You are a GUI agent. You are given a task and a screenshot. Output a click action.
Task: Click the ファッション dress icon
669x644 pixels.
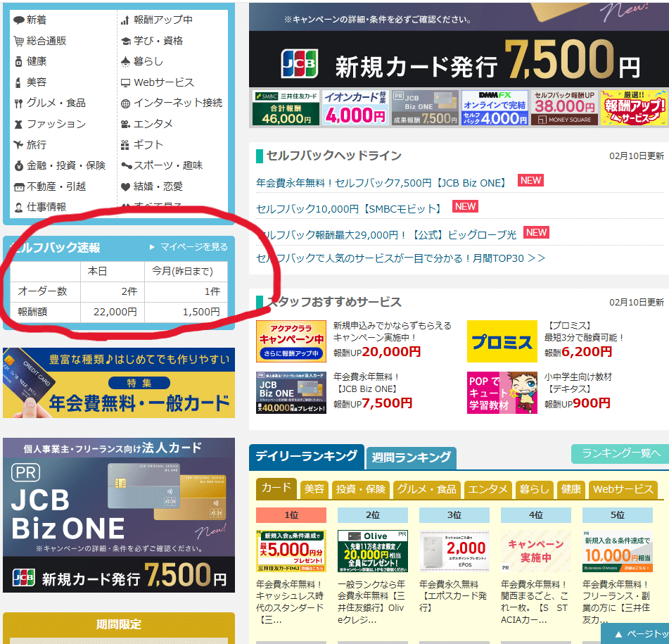click(18, 124)
